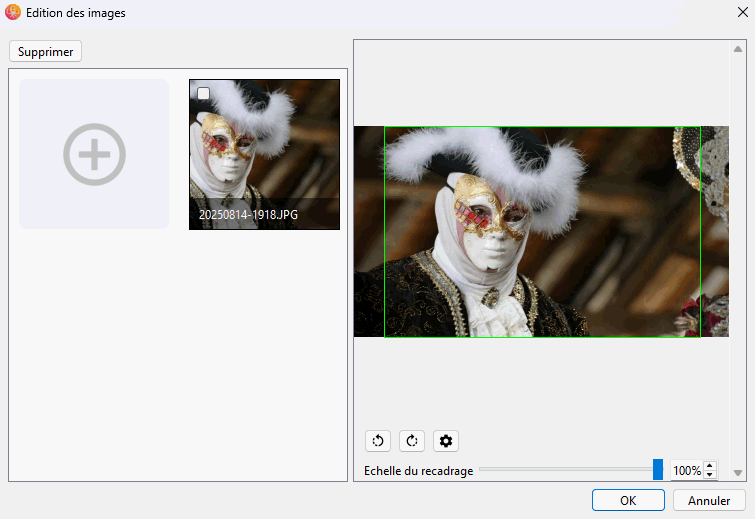
Task: Click the rotate counterclockwise icon
Action: coord(378,440)
